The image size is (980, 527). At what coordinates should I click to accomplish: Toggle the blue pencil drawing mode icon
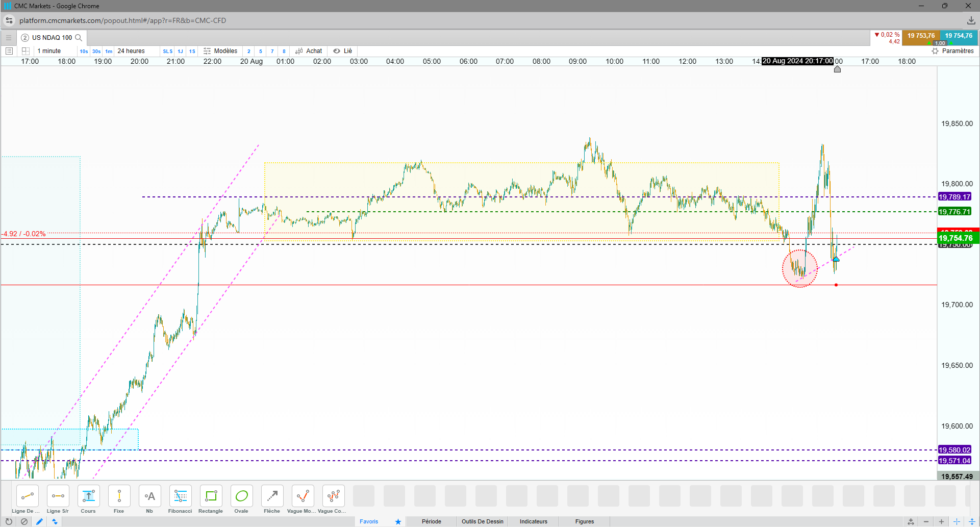click(39, 521)
